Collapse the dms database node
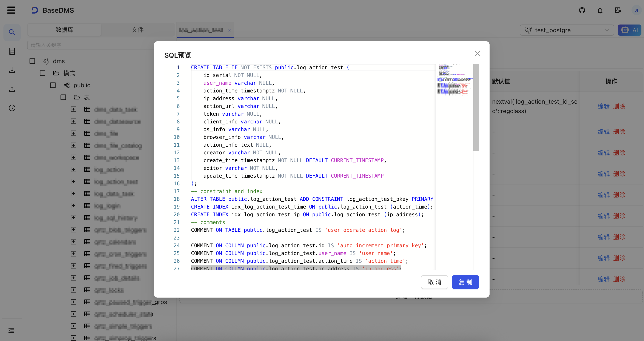644x341 pixels. pos(32,61)
